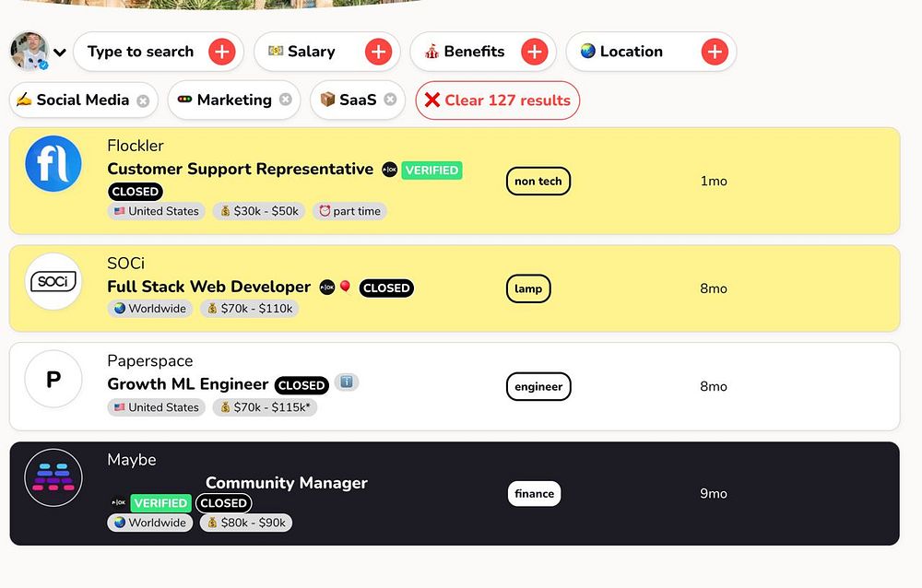Image resolution: width=922 pixels, height=588 pixels.
Task: Click the red balloon icon on SOCi job
Action: (x=345, y=287)
